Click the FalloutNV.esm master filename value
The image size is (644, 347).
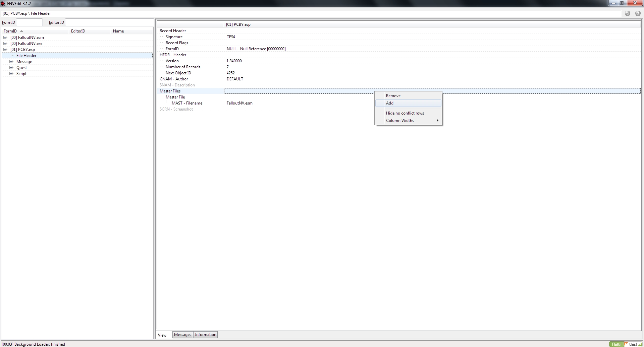pyautogui.click(x=239, y=103)
